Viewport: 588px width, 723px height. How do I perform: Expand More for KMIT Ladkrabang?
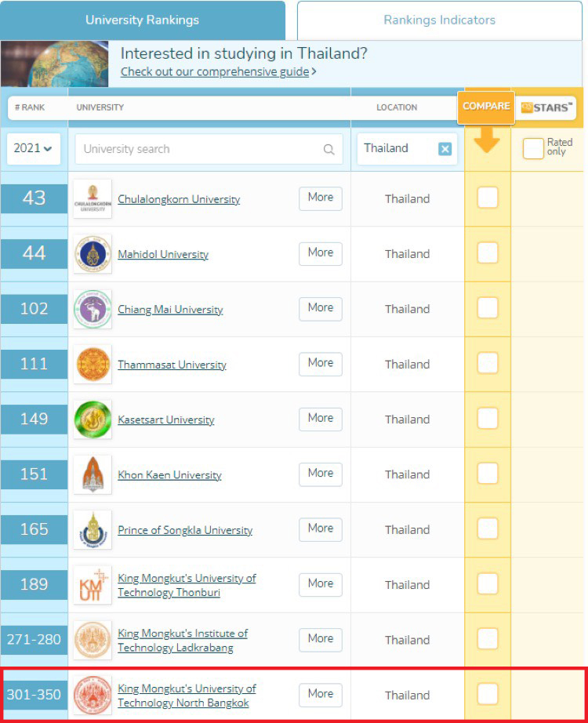click(321, 640)
